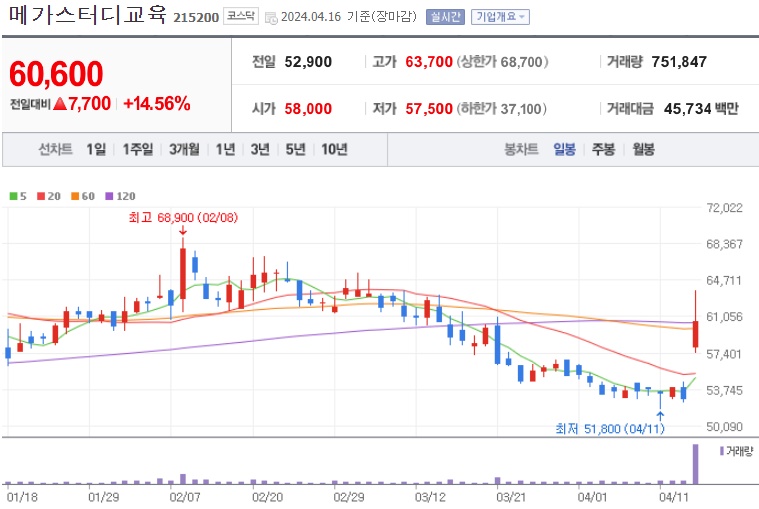Select the 1일 line chart tab

coord(96,150)
